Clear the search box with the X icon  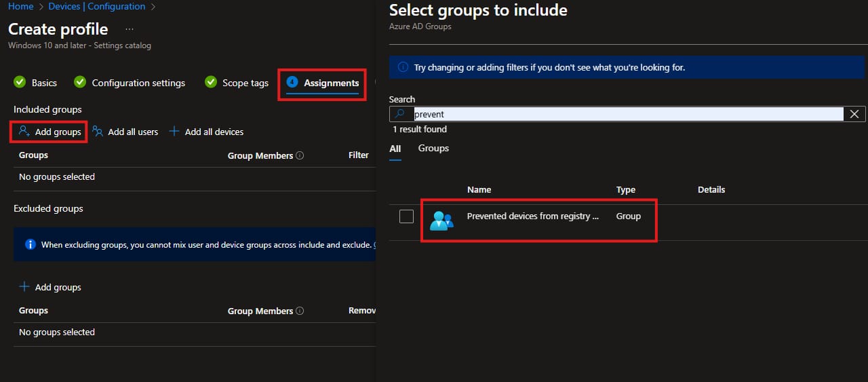tap(854, 114)
